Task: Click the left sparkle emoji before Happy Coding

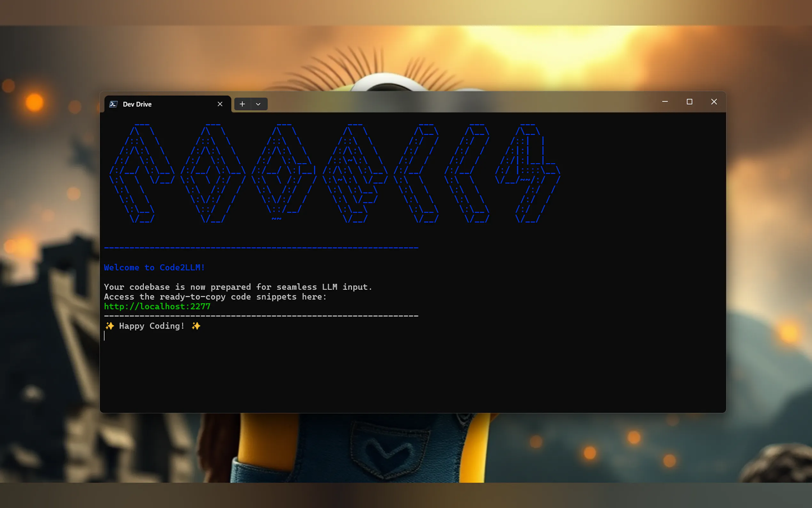Action: click(109, 326)
